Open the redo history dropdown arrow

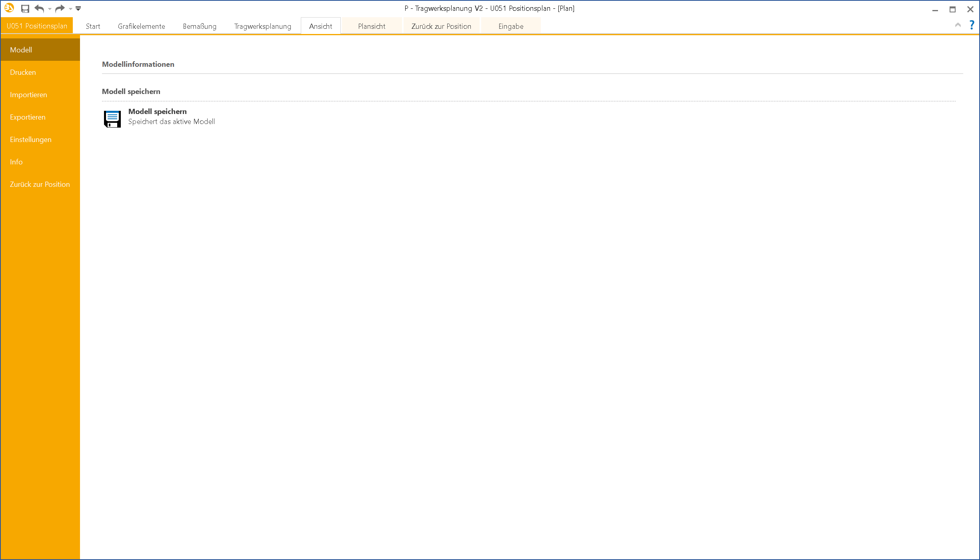pos(70,9)
